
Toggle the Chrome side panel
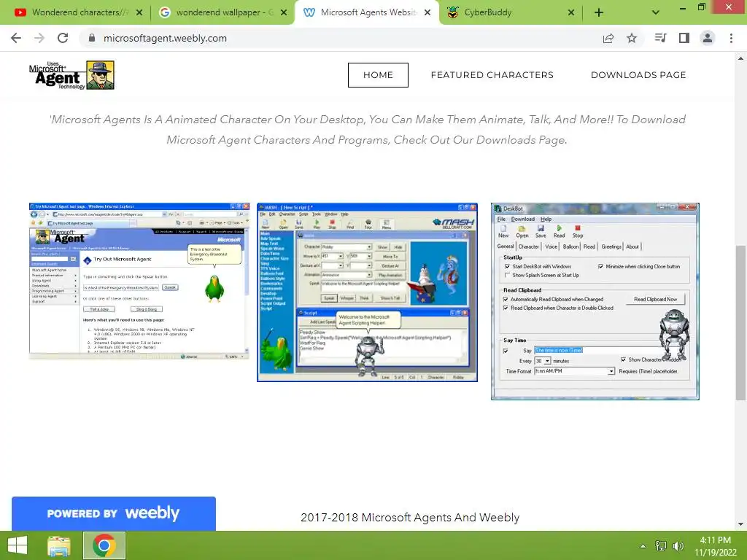(684, 38)
